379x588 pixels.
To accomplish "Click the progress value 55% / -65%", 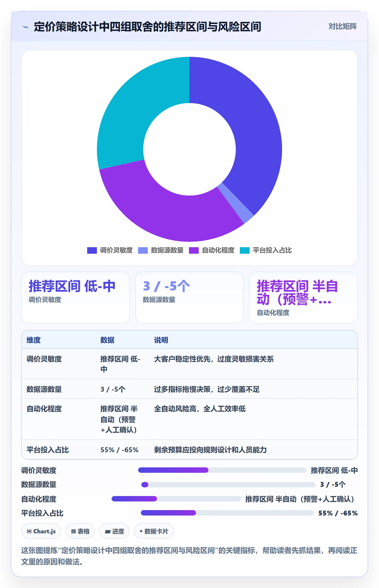I will [338, 513].
